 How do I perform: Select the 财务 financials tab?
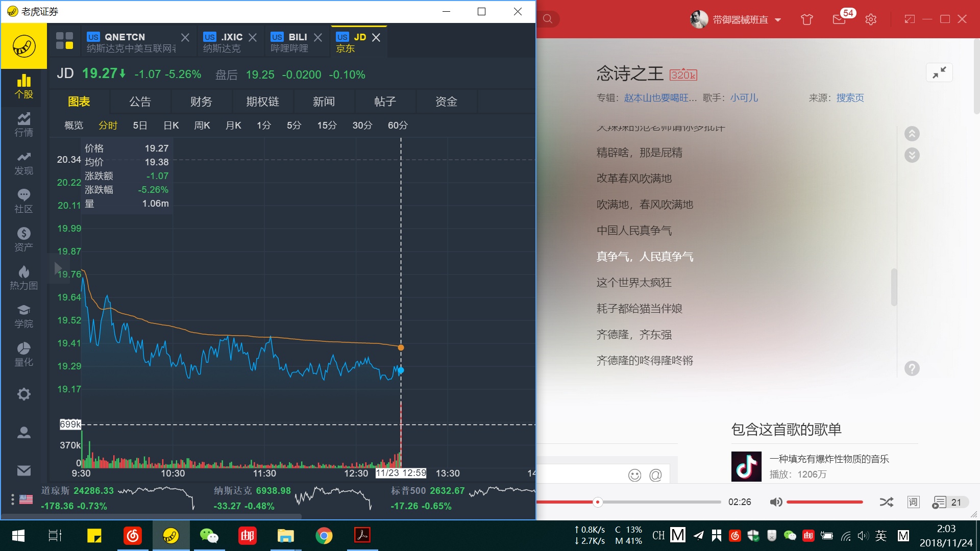[x=201, y=102]
